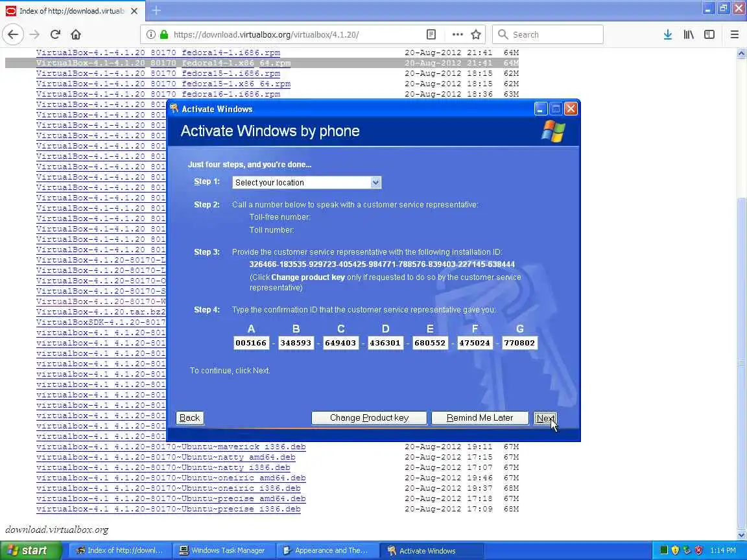Click confirmation ID field G
747x560 pixels.
click(520, 343)
